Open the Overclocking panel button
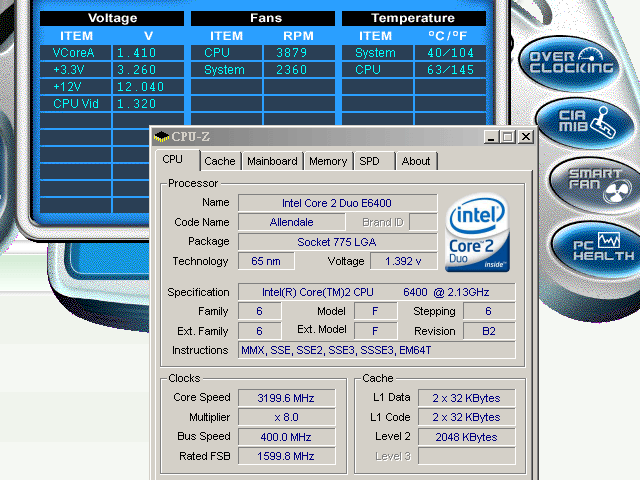 [x=570, y=62]
